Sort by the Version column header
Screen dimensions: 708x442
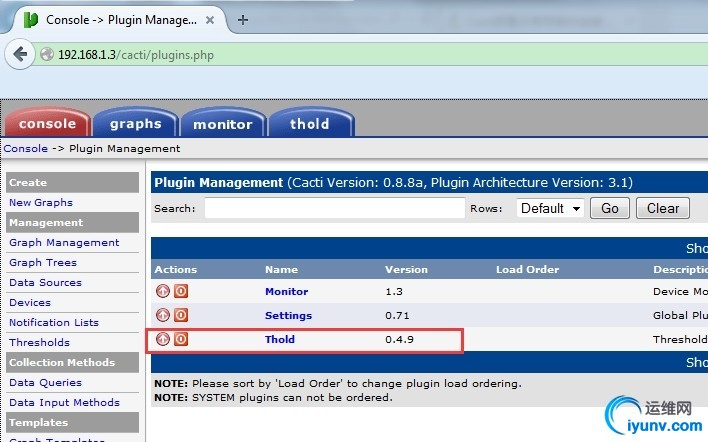point(406,270)
